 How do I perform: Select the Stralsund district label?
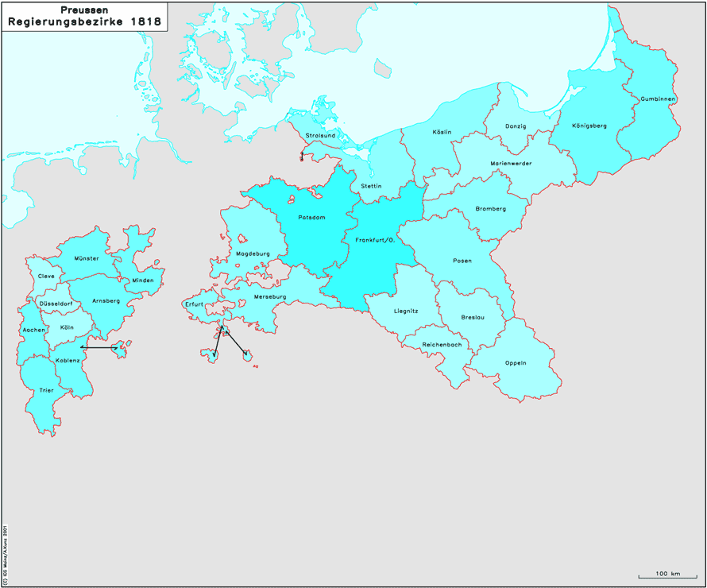[x=320, y=136]
